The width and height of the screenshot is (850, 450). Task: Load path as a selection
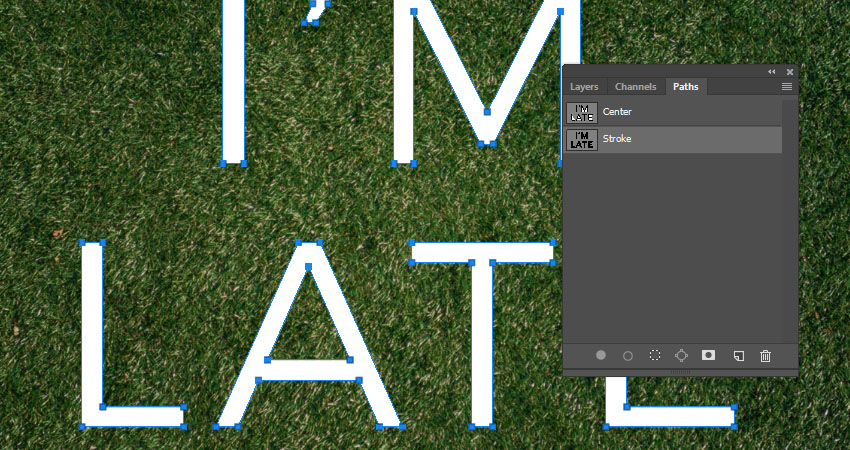pos(655,356)
